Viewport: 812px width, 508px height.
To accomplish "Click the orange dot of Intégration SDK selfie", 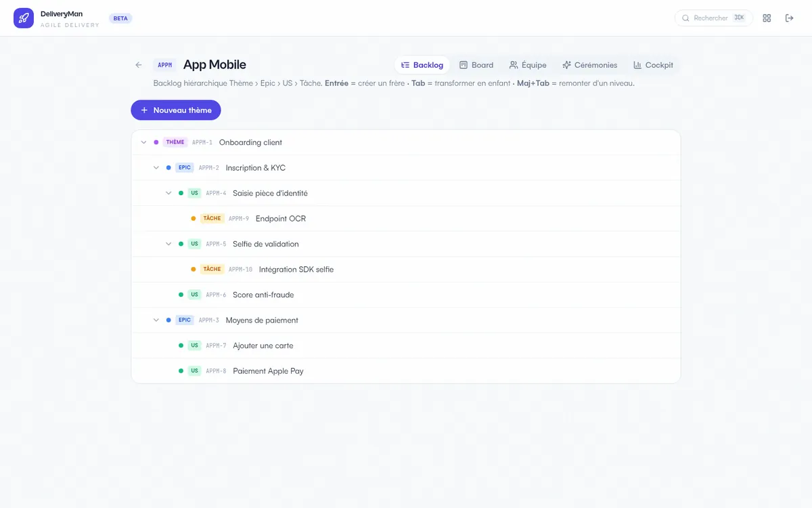I will coord(194,270).
